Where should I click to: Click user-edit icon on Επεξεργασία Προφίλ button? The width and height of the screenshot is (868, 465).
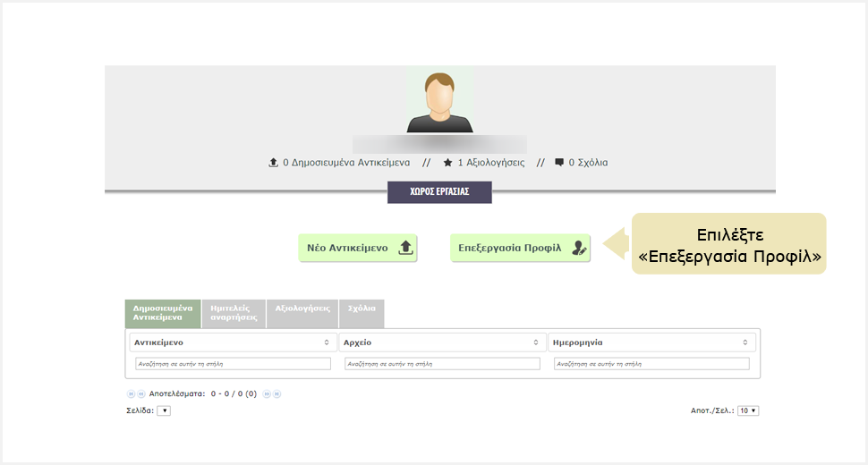580,249
